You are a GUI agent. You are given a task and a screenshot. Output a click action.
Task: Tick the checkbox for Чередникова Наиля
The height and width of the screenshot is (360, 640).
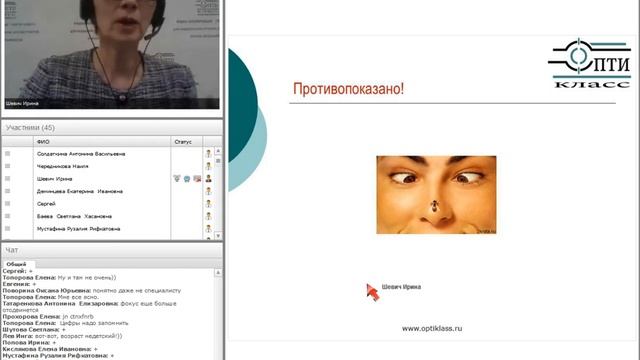point(7,166)
